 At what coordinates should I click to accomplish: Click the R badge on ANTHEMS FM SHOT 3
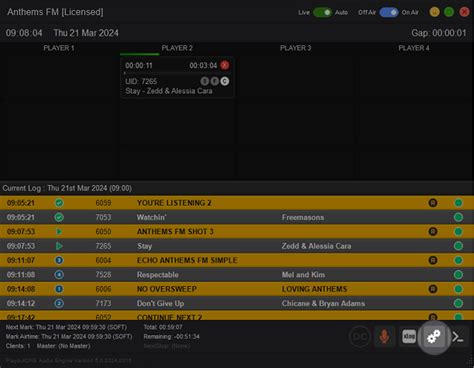[433, 231]
